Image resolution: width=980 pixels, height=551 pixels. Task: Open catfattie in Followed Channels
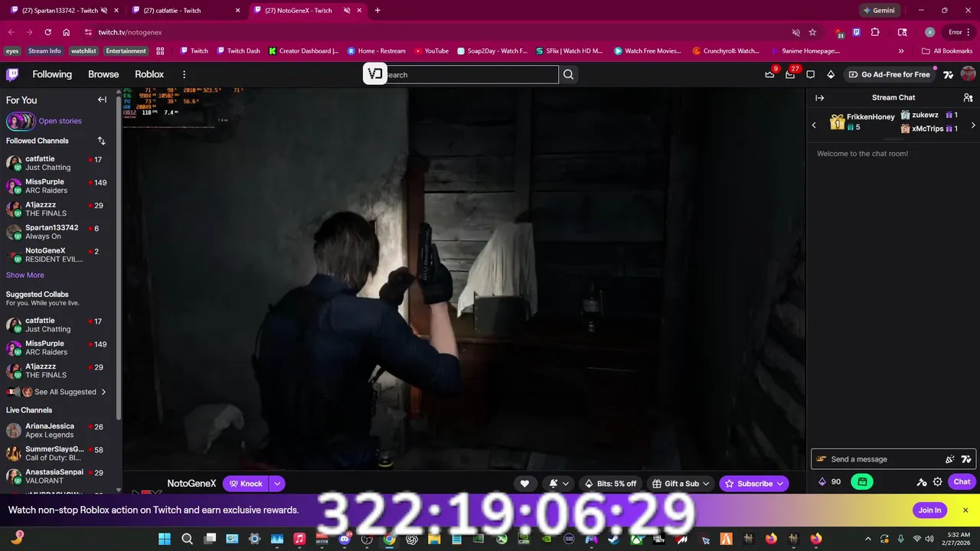(x=58, y=163)
